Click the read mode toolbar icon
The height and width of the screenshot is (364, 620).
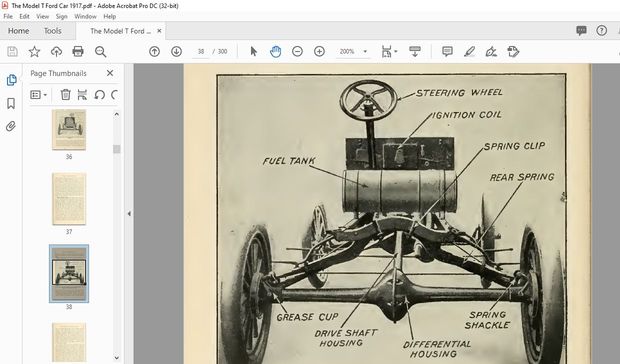(415, 51)
